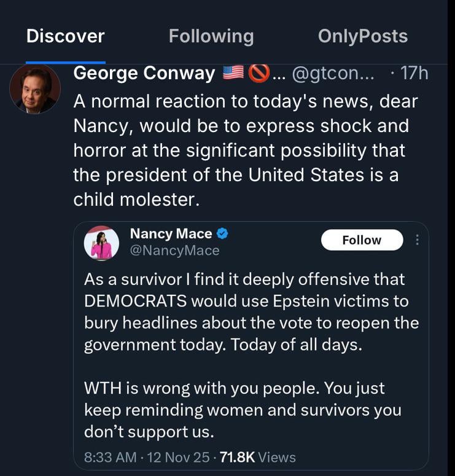The width and height of the screenshot is (455, 476).
Task: Switch to the Discover tab
Action: (66, 36)
